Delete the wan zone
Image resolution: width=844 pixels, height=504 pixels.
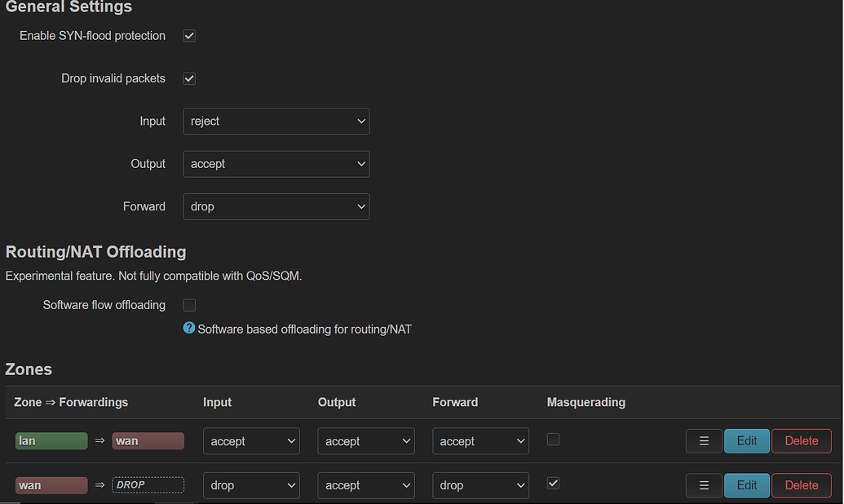(x=801, y=484)
